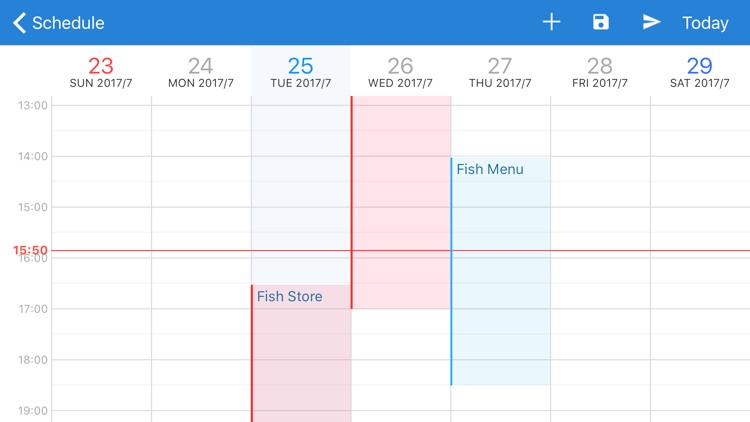
Task: Select Tuesday 25 column header
Action: pos(301,72)
